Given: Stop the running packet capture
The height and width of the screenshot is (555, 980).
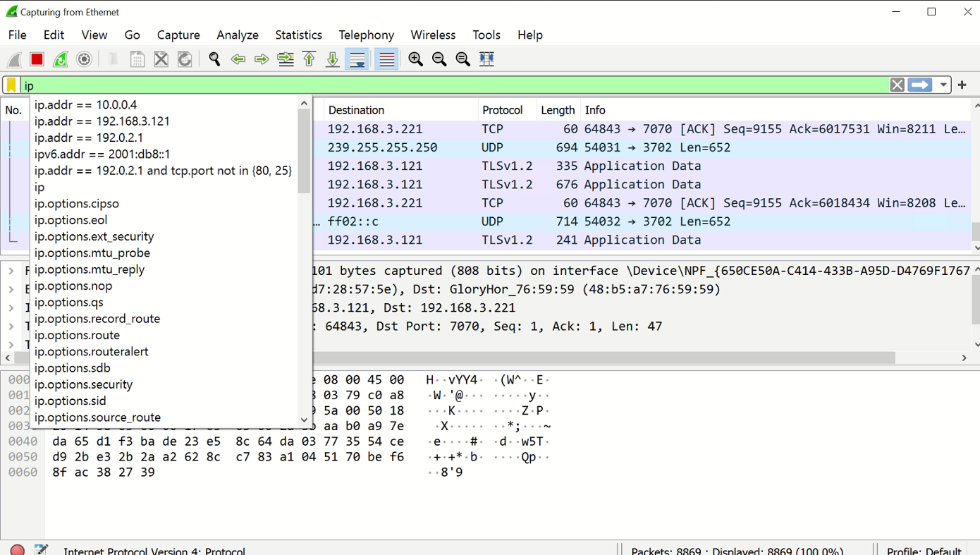Looking at the screenshot, I should pos(37,59).
